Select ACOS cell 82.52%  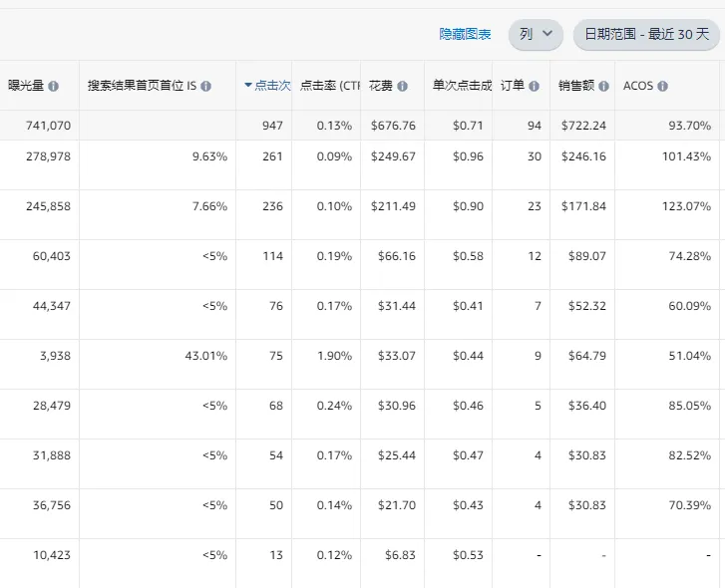pyautogui.click(x=690, y=455)
